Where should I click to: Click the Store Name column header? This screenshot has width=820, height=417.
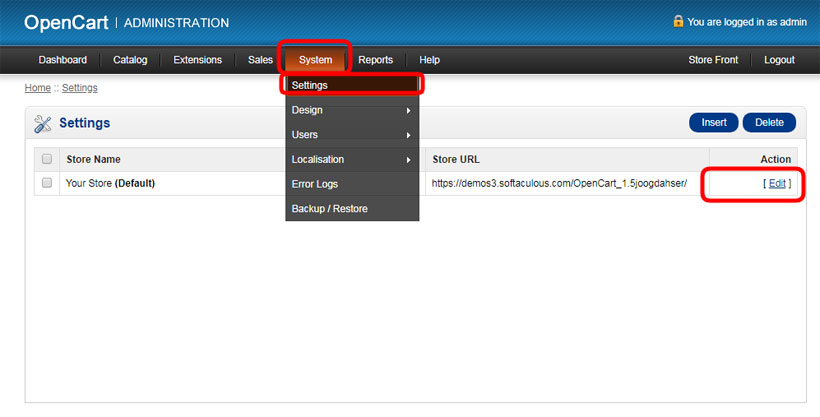point(94,159)
